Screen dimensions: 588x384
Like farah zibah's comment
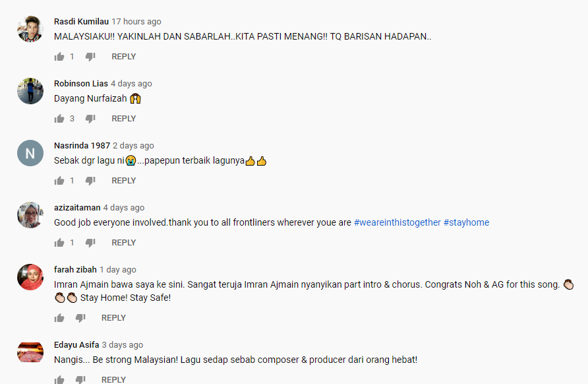click(x=59, y=318)
